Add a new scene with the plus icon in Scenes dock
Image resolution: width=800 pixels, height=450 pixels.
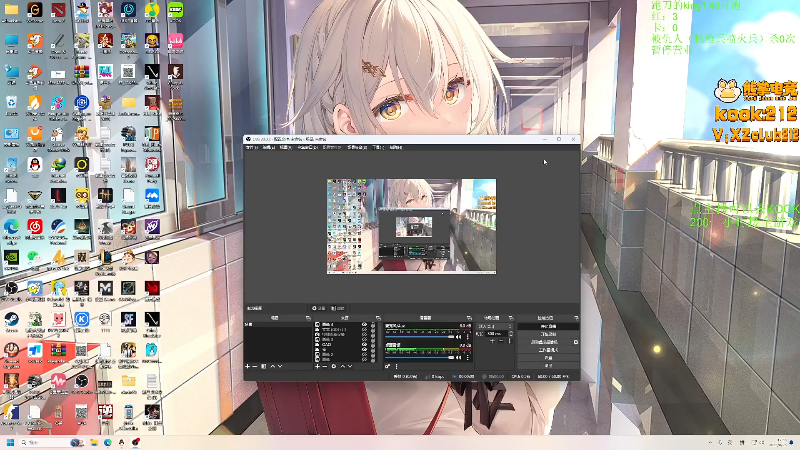click(247, 366)
